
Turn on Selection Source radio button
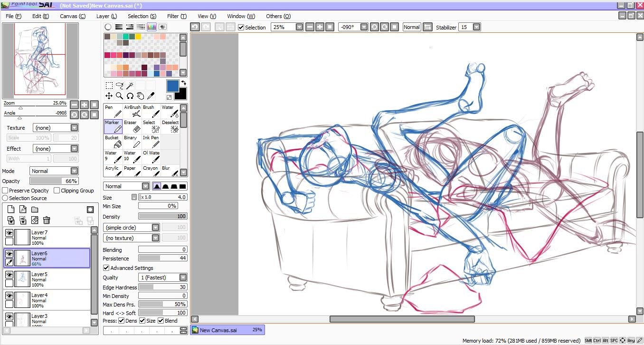coord(5,198)
